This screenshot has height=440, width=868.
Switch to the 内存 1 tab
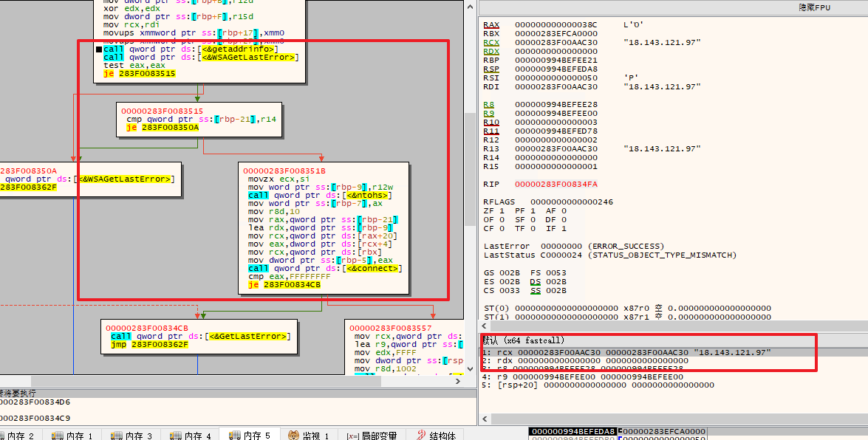[x=72, y=436]
